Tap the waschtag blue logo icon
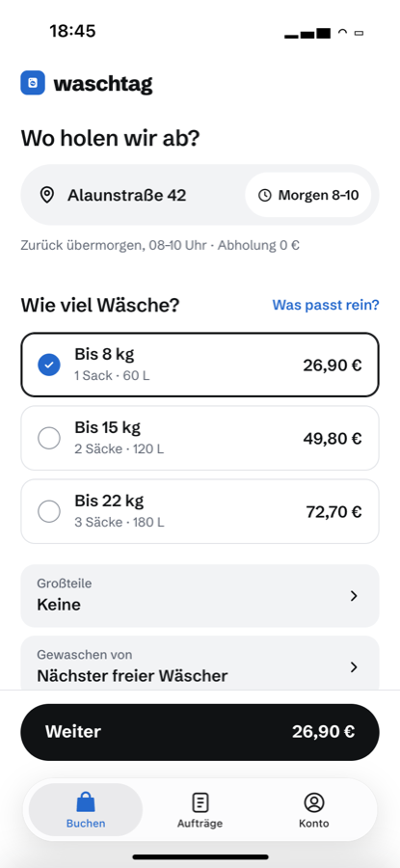Viewport: 400px width, 868px height. 33,83
